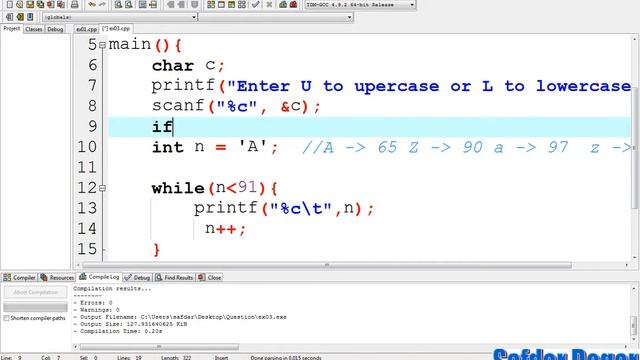Screen dimensions: 640x360
Task: Select the Compile Log bottom tab
Action: click(99, 277)
